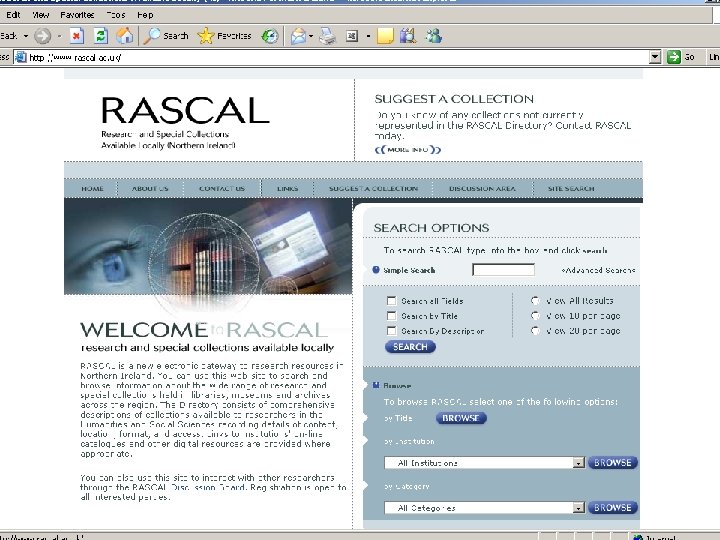Open the Tools menu
The height and width of the screenshot is (540, 720).
tap(116, 15)
